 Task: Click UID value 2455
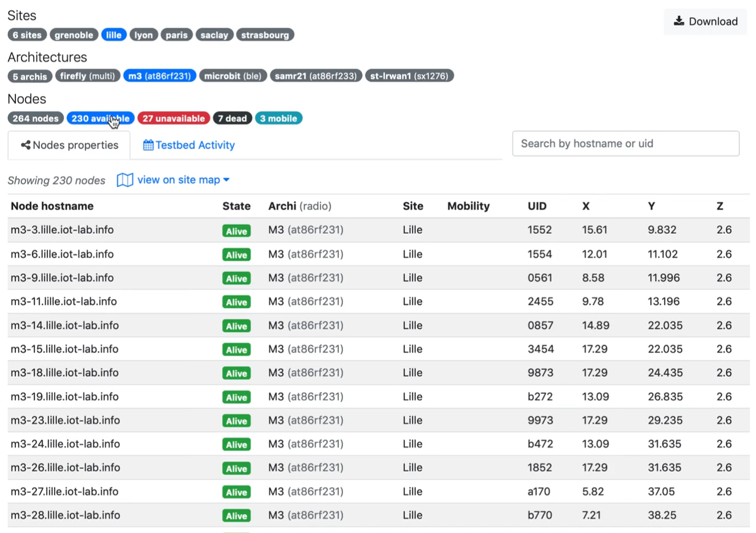pos(541,302)
